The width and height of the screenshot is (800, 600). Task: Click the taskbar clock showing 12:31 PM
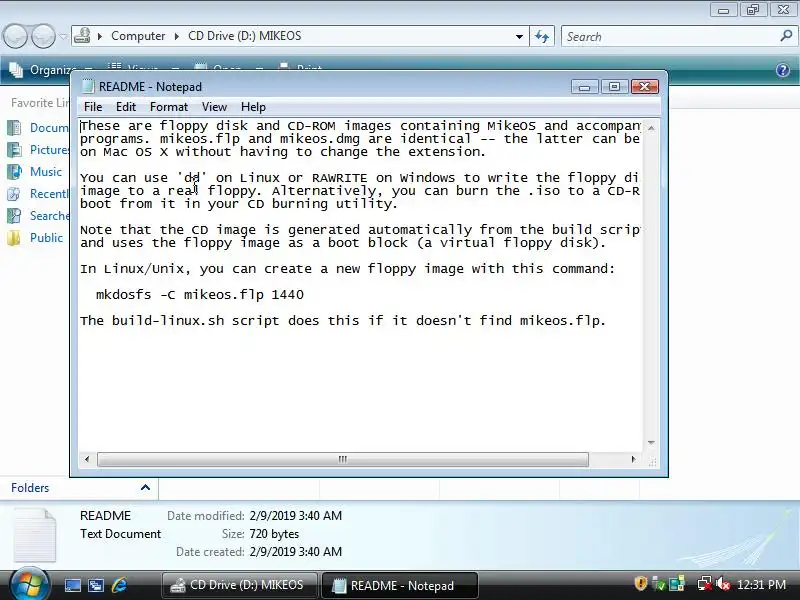point(761,584)
